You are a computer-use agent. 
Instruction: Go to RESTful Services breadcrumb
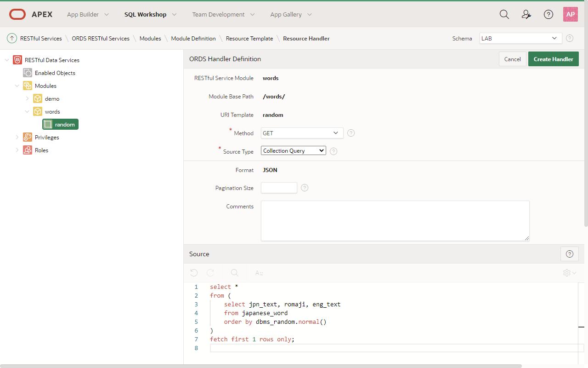(x=41, y=38)
